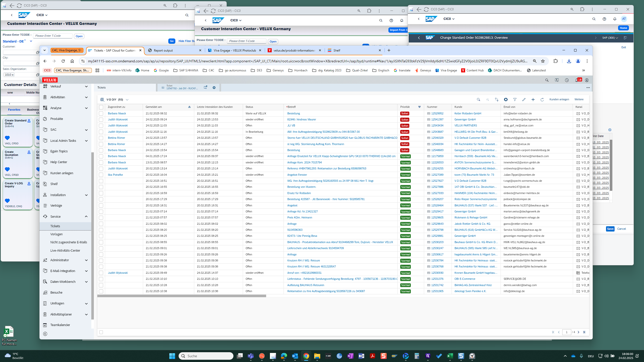Open customer Keller Rolladen GmbH
The image size is (644, 362).
click(468, 113)
